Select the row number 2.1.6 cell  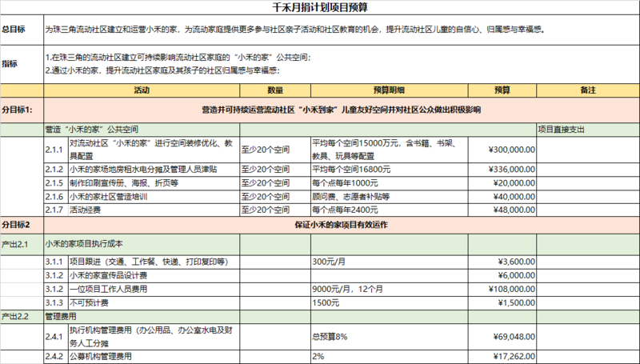pyautogui.click(x=55, y=197)
